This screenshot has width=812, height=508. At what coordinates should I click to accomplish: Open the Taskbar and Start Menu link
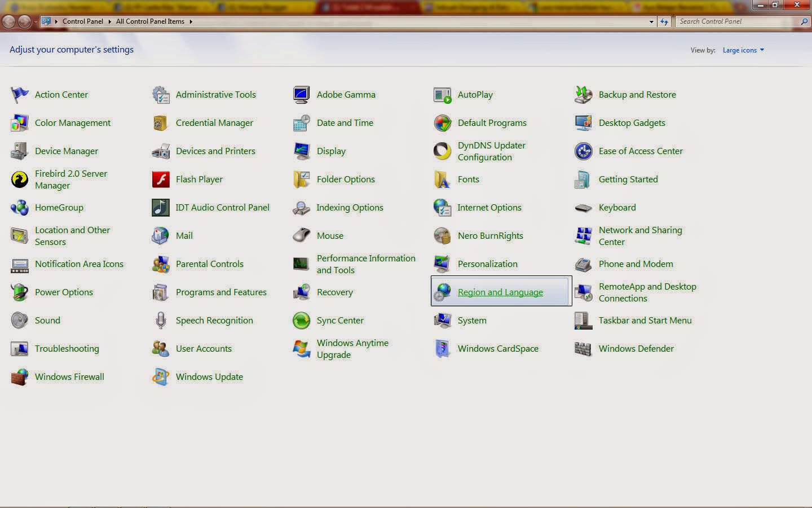pos(645,321)
